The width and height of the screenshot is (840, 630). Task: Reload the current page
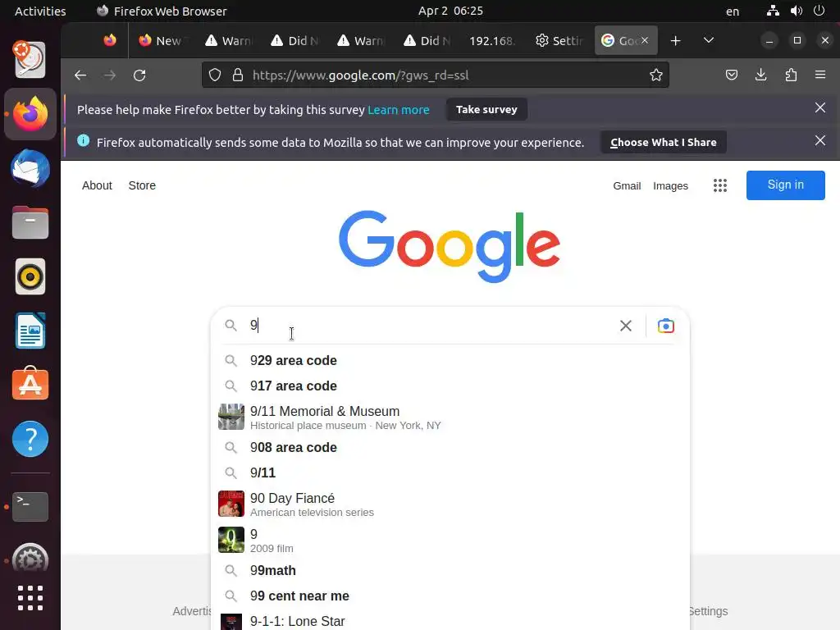(139, 75)
